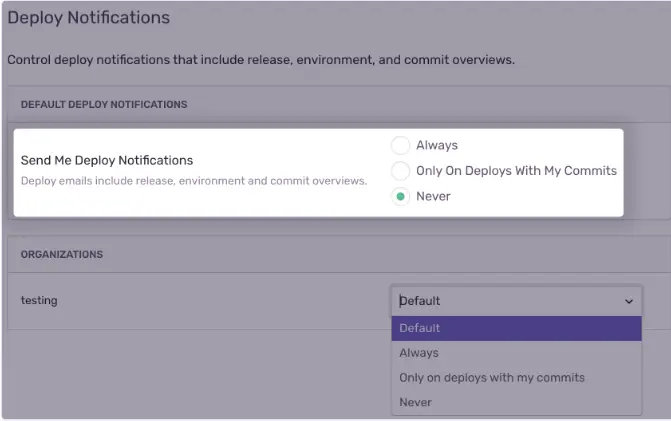The image size is (671, 421).
Task: Click empty space left of the dropdown list
Action: tap(200, 370)
